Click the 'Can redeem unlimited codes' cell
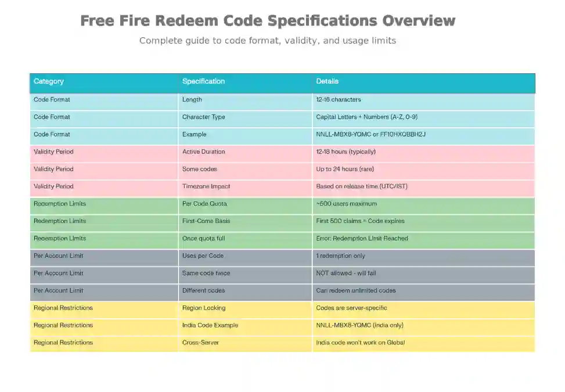The height and width of the screenshot is (392, 565). click(x=356, y=291)
